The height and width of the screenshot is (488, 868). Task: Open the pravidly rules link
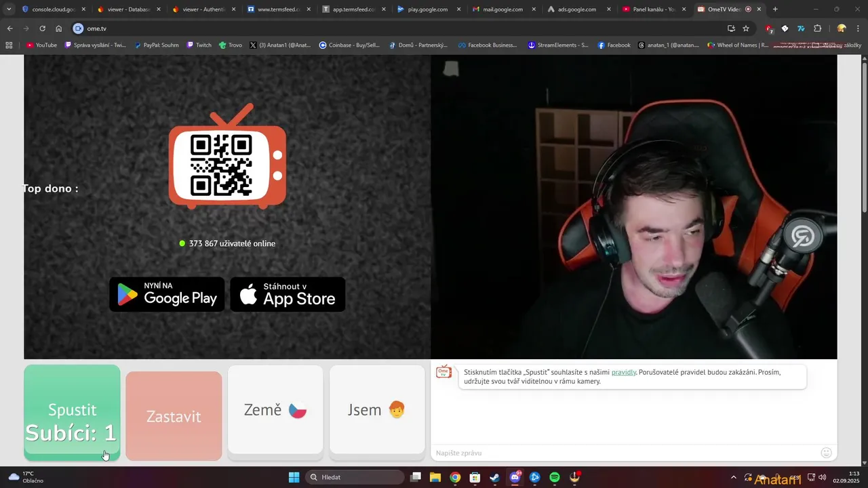(624, 372)
